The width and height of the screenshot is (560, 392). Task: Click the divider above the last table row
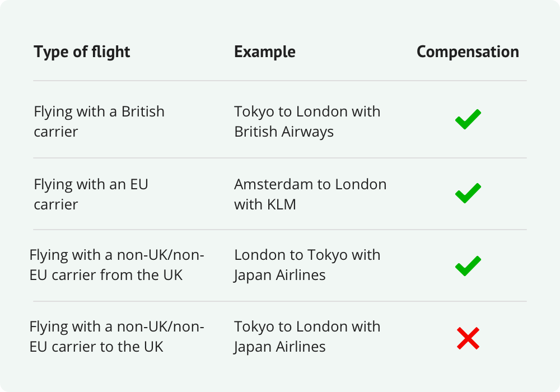click(x=280, y=301)
